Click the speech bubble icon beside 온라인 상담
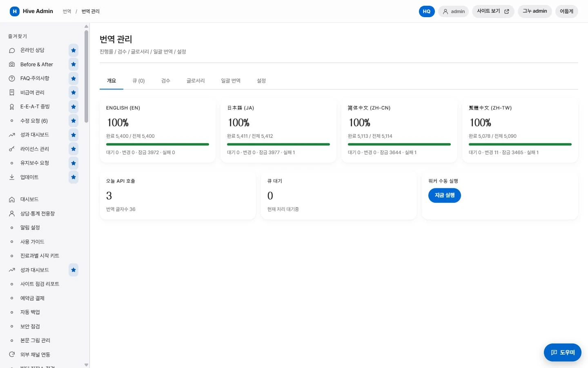Screen dimensions: 588x368 point(12,50)
